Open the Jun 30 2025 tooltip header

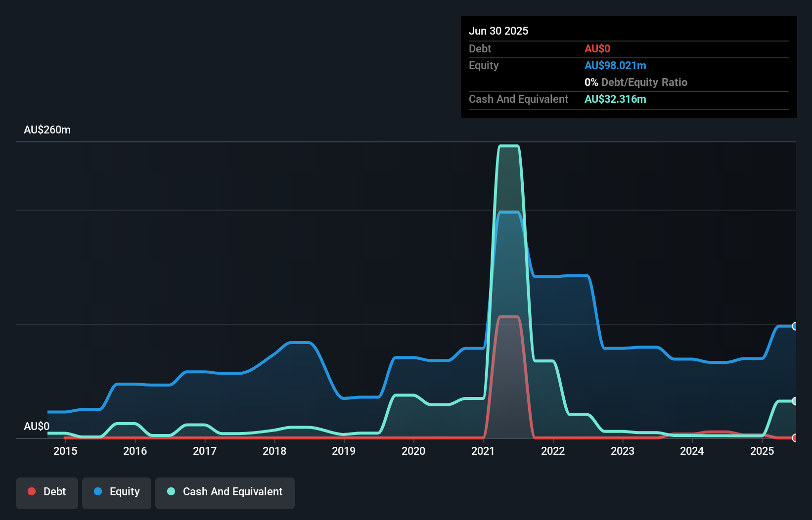(x=498, y=31)
